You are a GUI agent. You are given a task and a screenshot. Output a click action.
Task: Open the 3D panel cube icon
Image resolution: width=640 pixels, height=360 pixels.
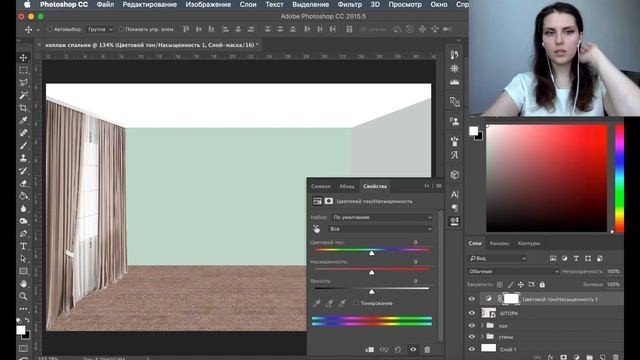click(x=454, y=175)
